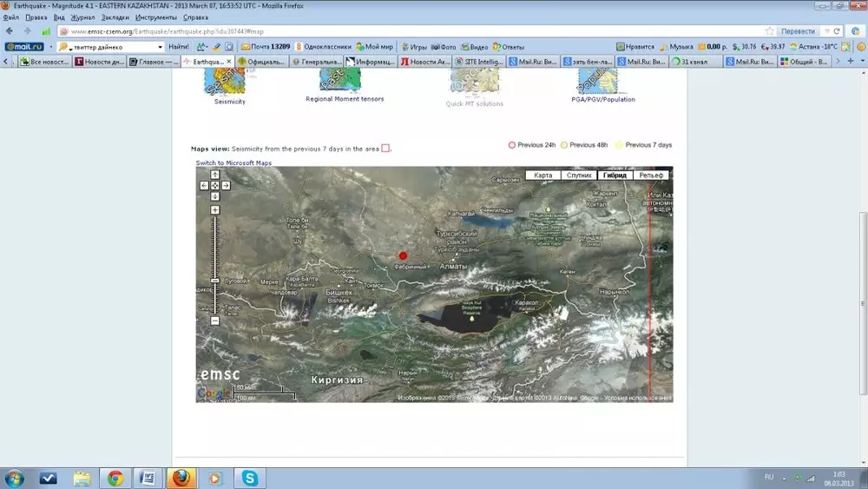The image size is (868, 489).
Task: Pan the map up with the arrow
Action: click(215, 175)
